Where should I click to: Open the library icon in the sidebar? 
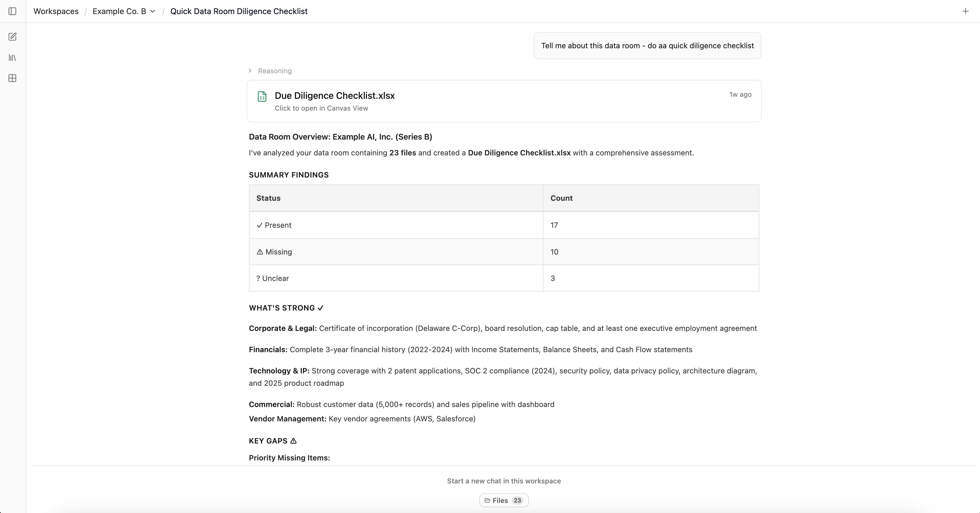pos(13,57)
